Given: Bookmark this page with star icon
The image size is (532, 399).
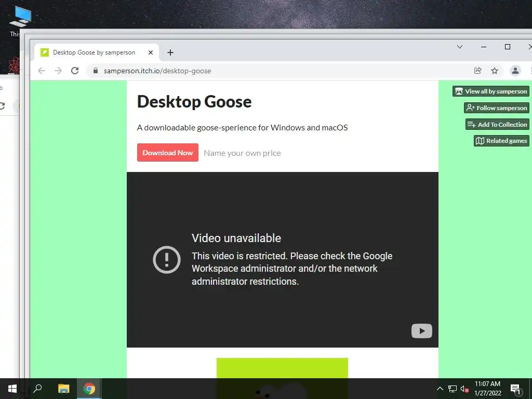Looking at the screenshot, I should (495, 71).
